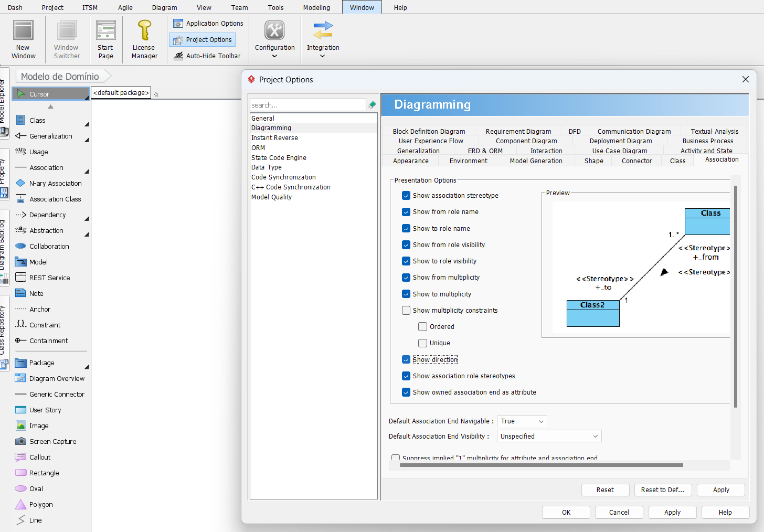Click the OK button
764x532 pixels.
[566, 513]
